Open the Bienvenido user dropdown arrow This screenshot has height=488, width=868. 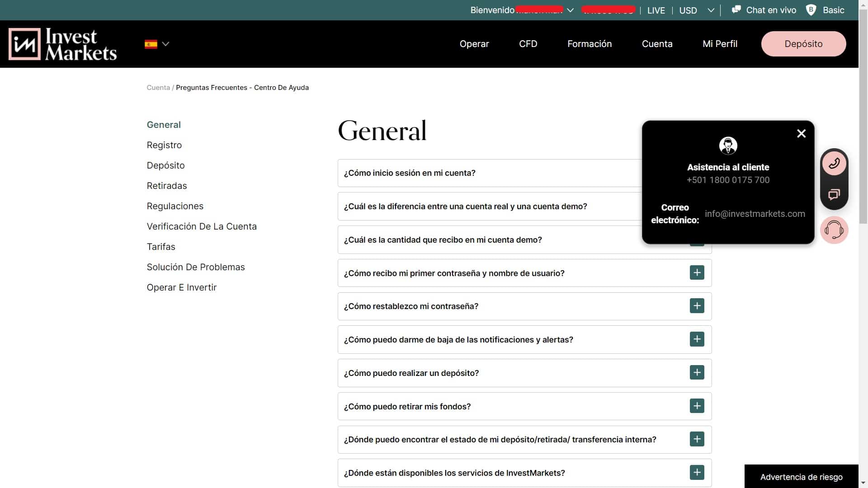[571, 10]
